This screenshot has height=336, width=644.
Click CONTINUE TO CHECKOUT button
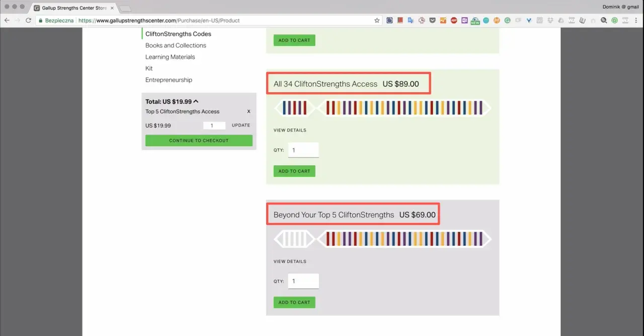point(199,141)
